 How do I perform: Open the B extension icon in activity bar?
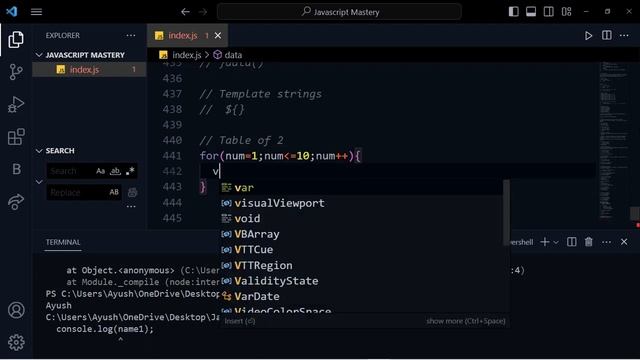pyautogui.click(x=16, y=169)
